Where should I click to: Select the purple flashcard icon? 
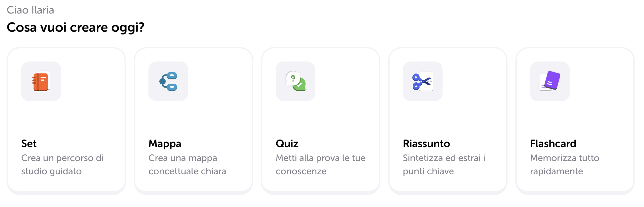pos(550,81)
